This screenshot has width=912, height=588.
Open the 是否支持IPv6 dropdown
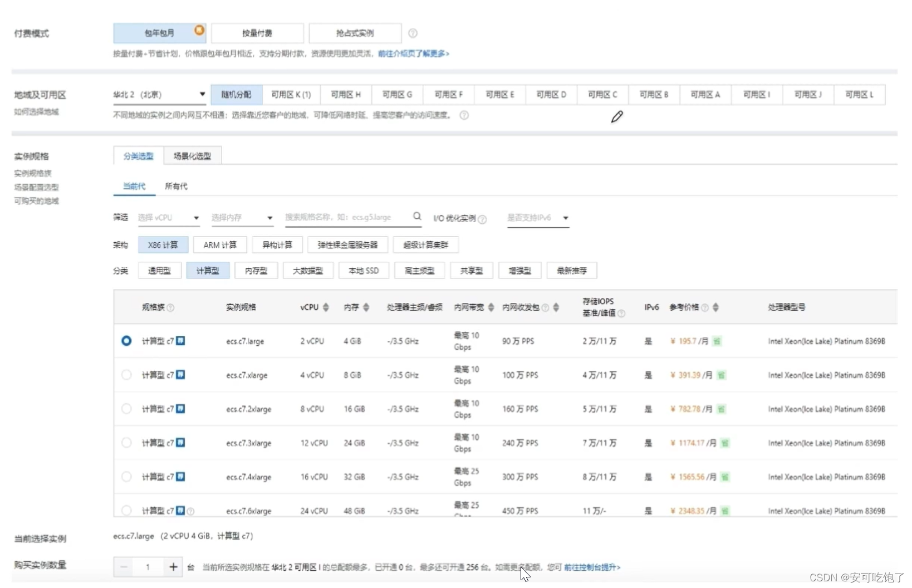538,218
